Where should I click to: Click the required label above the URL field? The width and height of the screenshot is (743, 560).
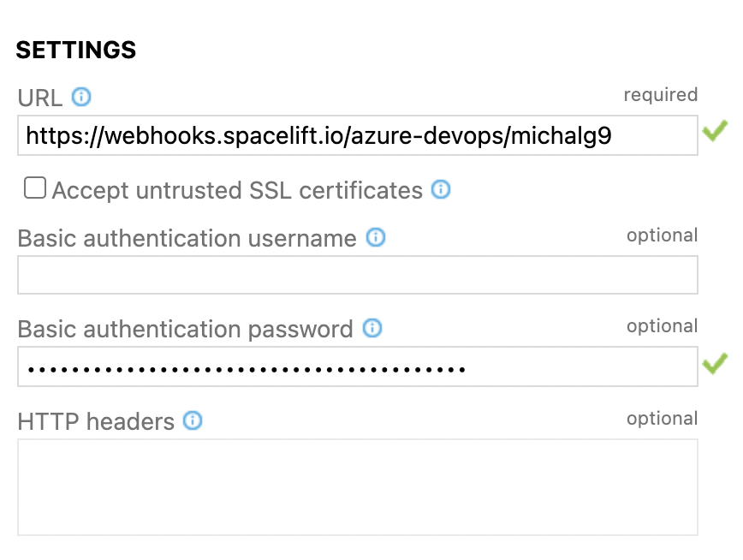661,94
